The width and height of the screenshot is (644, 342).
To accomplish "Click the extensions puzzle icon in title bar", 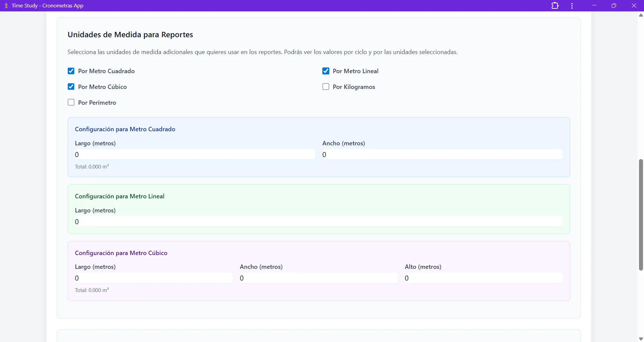I will point(555,6).
